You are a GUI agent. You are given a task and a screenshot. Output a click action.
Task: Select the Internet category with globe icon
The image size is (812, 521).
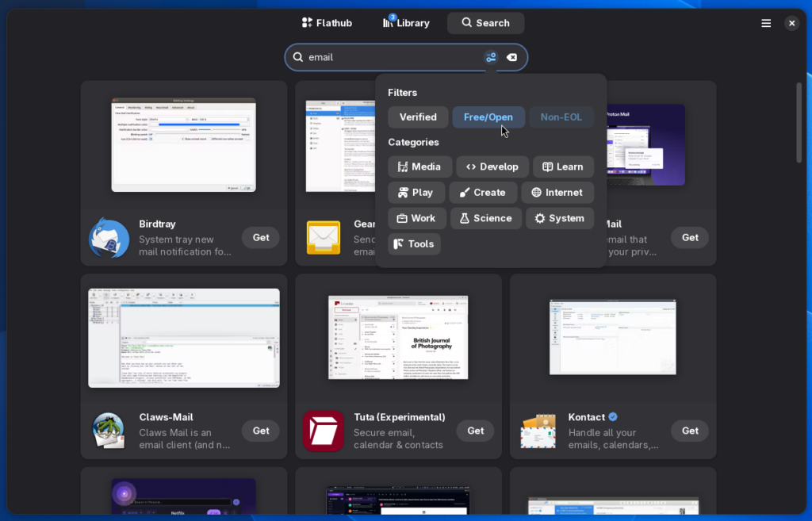[557, 192]
